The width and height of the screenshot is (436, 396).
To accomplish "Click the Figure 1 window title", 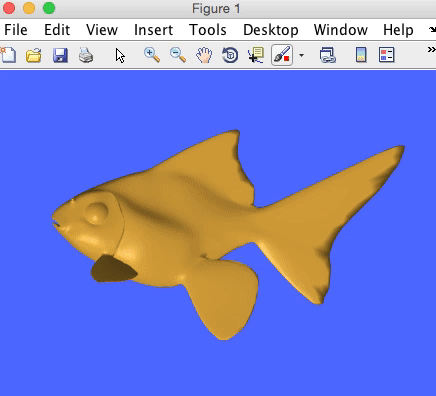I will point(216,9).
